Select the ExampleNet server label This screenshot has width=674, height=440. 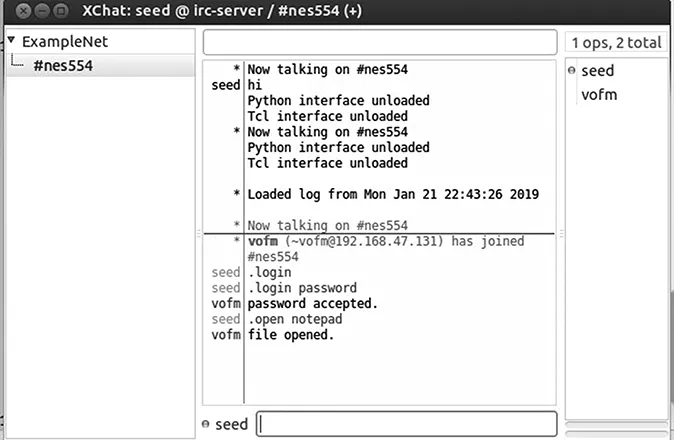[64, 42]
